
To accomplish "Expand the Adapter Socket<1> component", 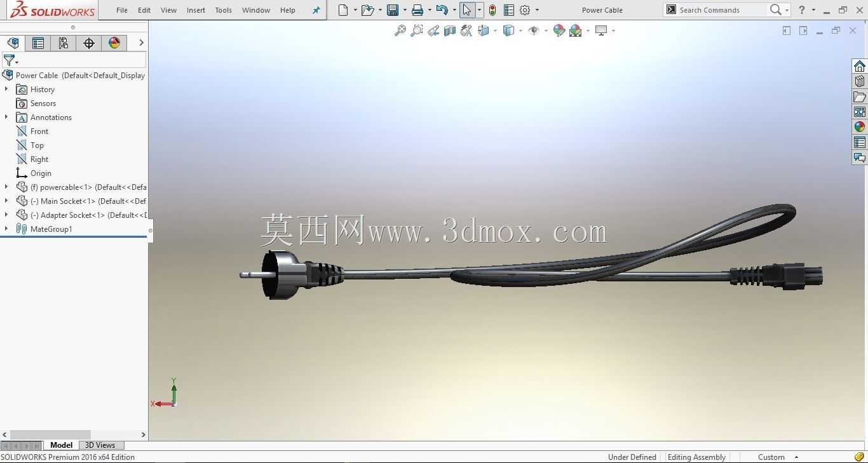I will point(6,215).
